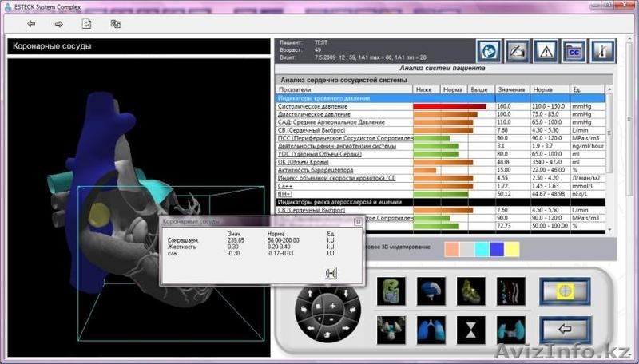Open the warning triangle icon in patient header
Image resolution: width=639 pixels, height=364 pixels.
click(546, 51)
